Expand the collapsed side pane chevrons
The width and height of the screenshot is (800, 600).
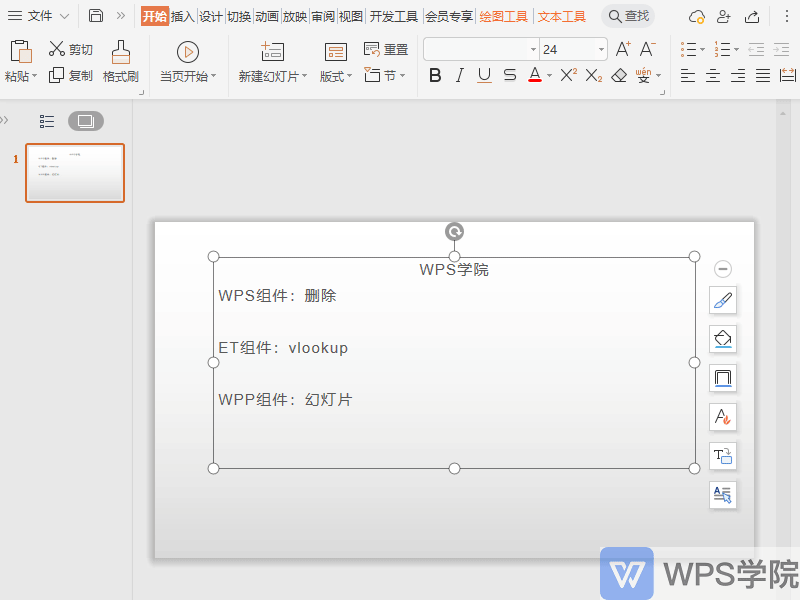(5, 120)
